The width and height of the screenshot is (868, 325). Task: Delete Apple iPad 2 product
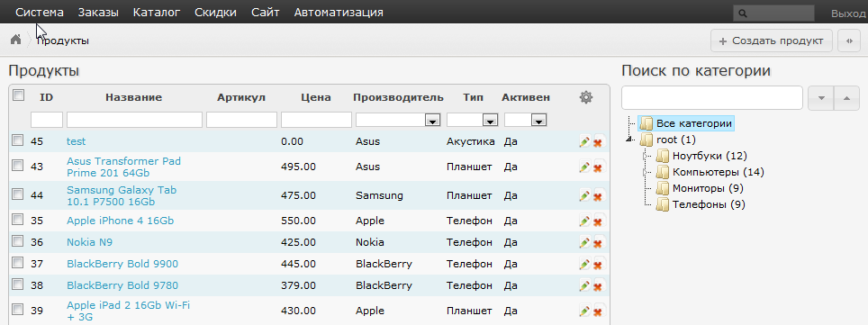(597, 311)
